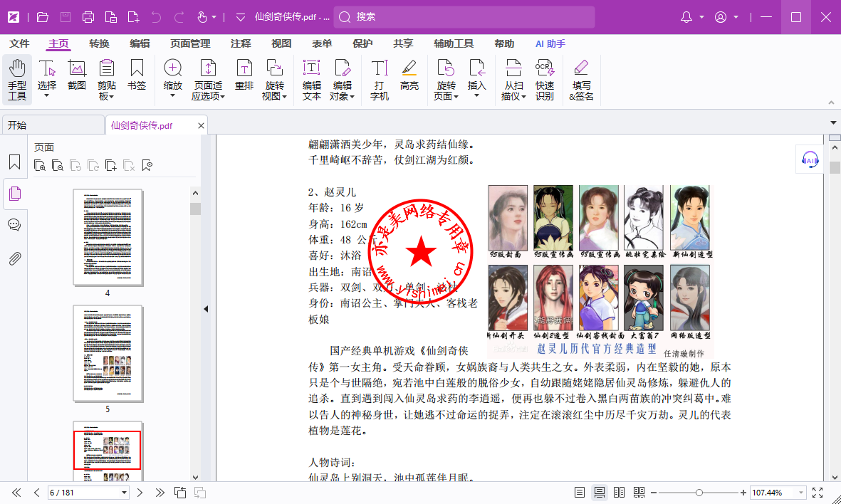Switch to the 转换 ribbon tab
Screen dimensions: 841x504
click(99, 43)
